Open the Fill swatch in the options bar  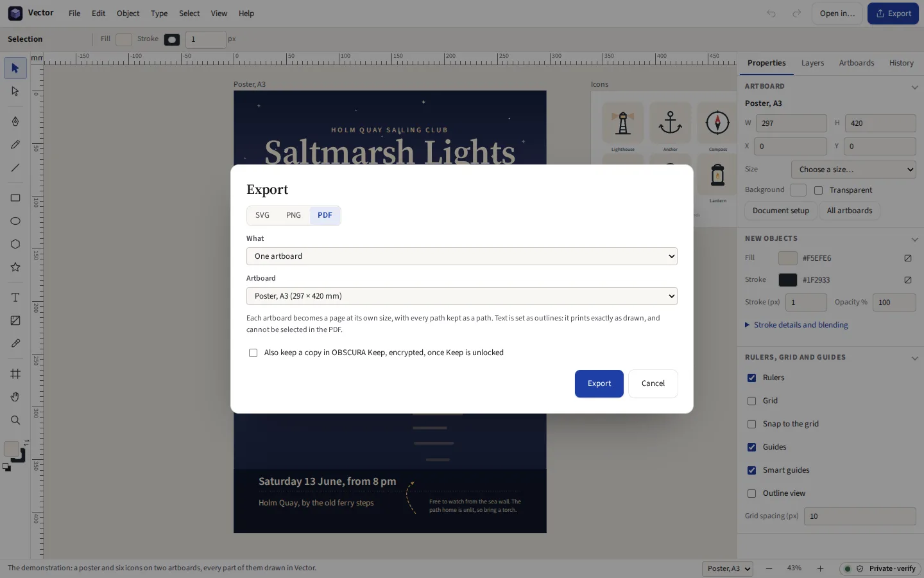pos(124,39)
